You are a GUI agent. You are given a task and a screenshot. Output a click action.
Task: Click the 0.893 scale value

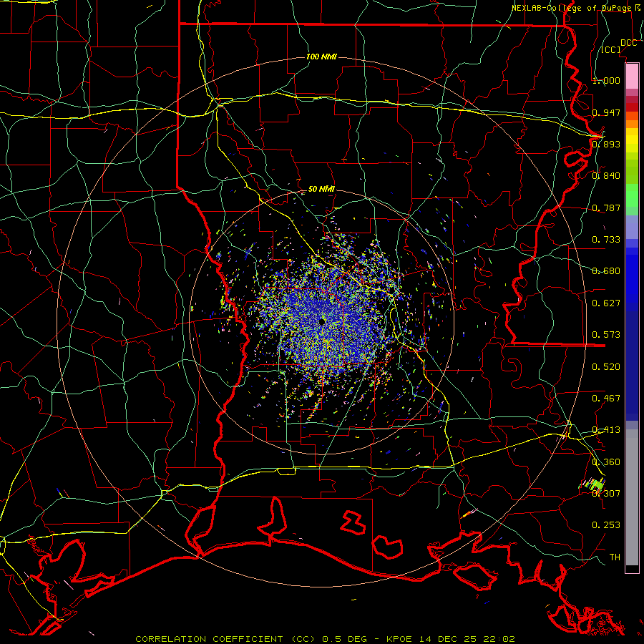606,144
